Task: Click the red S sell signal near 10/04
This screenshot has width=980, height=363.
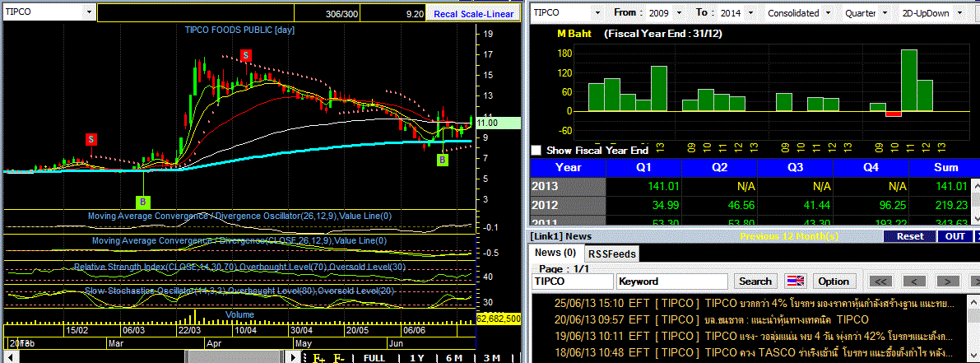Action: pos(246,56)
